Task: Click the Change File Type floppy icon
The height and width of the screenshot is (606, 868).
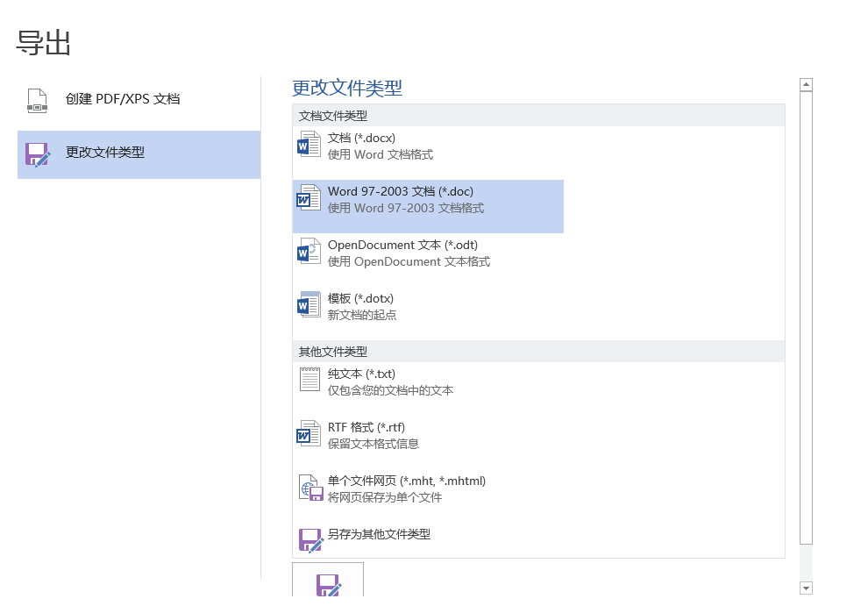Action: click(x=36, y=153)
